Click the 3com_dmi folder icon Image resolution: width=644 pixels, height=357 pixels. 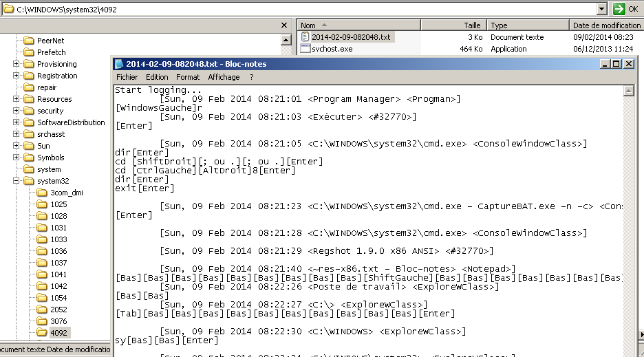pyautogui.click(x=42, y=193)
